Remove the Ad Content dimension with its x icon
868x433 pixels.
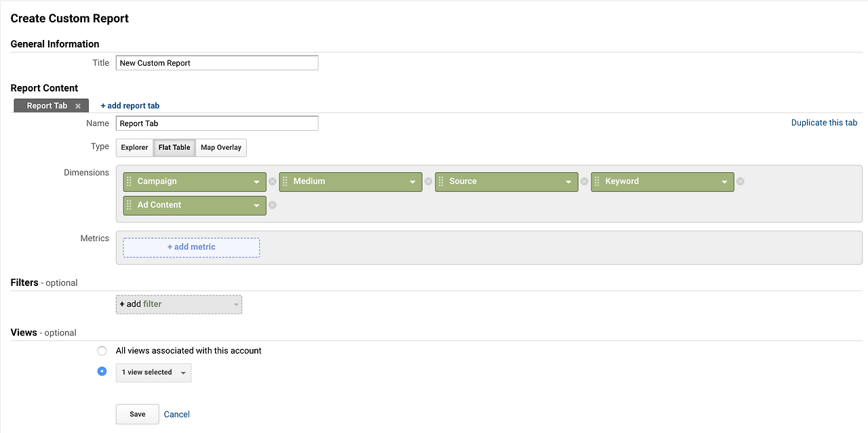point(272,205)
